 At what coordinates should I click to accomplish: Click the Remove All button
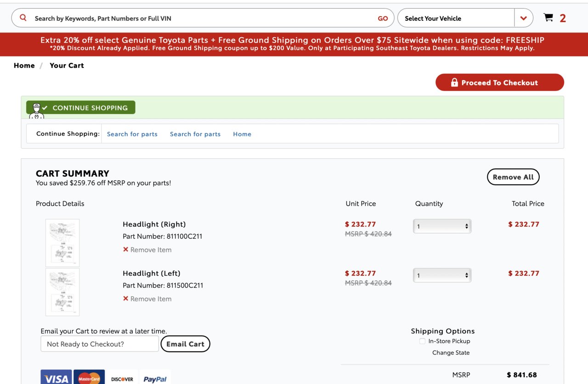(x=513, y=177)
